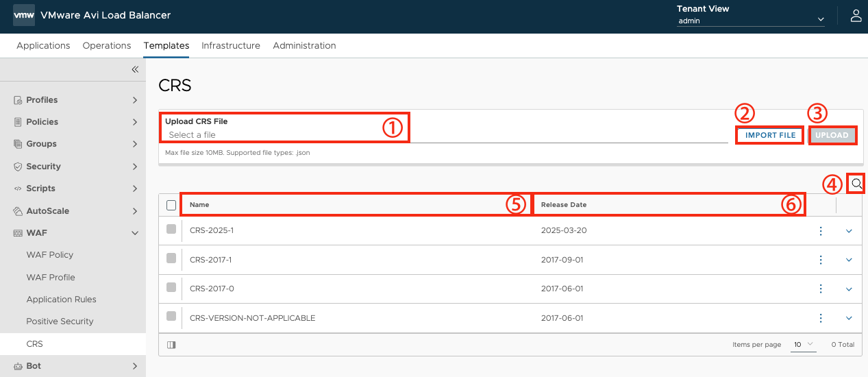Open the Items per page dropdown

point(803,344)
